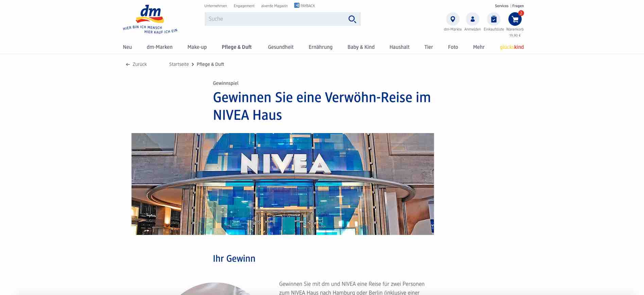The image size is (644, 295).
Task: Open the glückskind link
Action: coord(512,47)
